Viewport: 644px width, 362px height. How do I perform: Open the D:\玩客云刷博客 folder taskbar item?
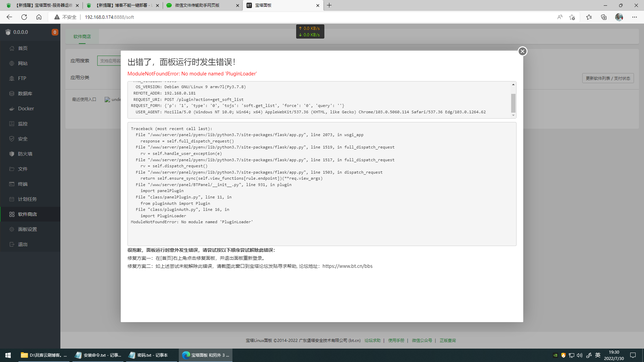[x=44, y=355]
